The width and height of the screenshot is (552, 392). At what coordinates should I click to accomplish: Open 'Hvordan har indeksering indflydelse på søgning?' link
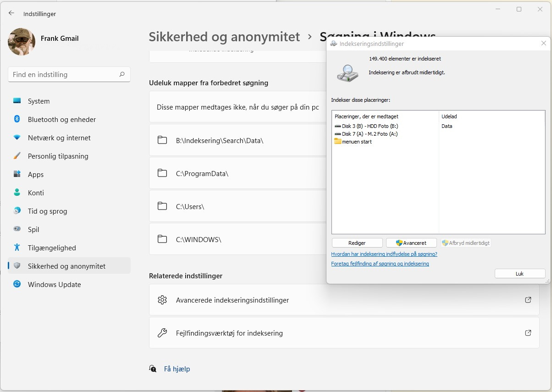(x=384, y=254)
